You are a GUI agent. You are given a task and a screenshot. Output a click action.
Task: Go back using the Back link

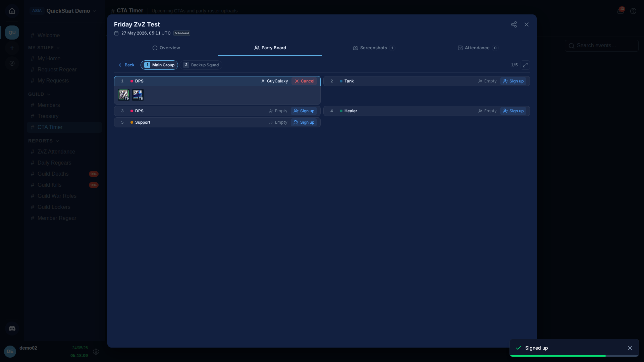coord(126,65)
